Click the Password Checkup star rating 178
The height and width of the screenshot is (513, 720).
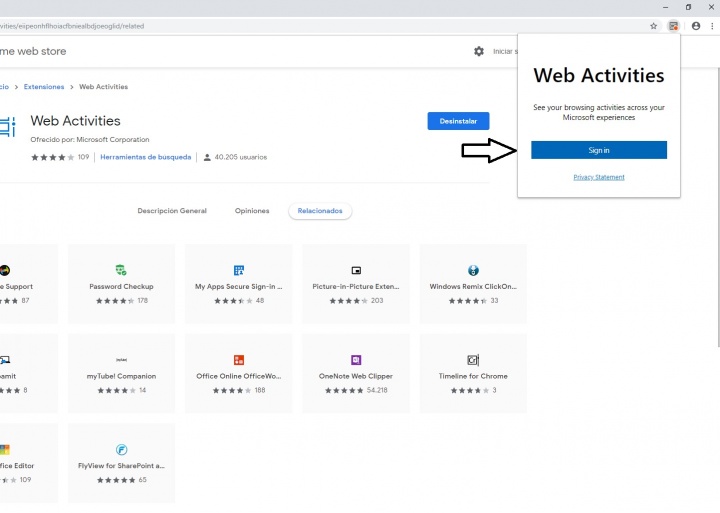115,301
